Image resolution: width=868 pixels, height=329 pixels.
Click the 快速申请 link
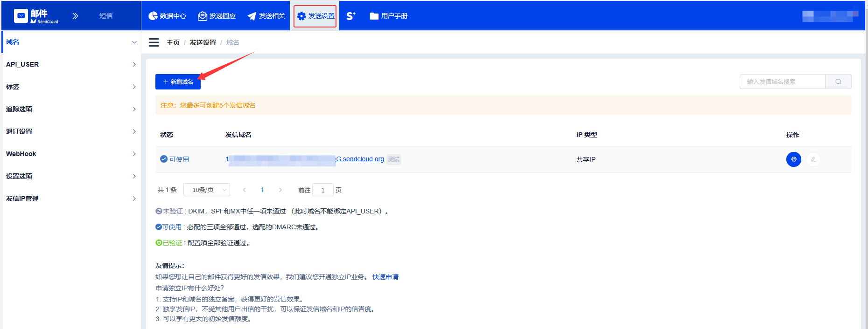click(x=385, y=277)
